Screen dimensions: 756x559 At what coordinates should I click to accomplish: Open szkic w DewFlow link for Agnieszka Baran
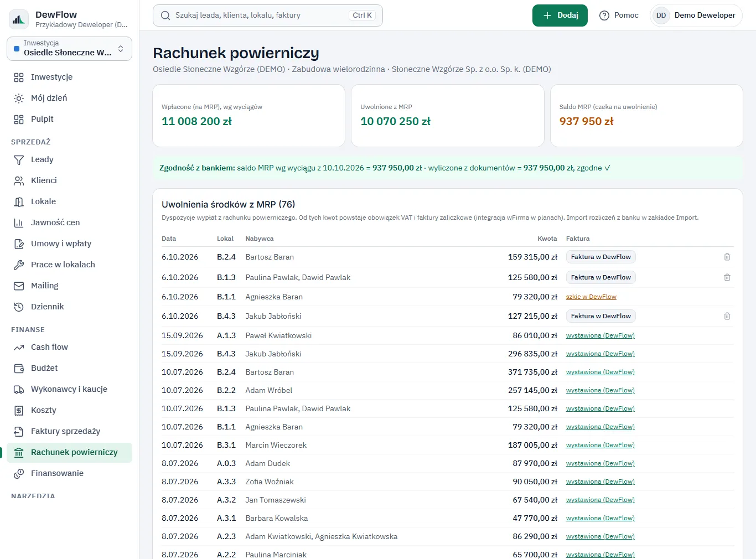591,297
